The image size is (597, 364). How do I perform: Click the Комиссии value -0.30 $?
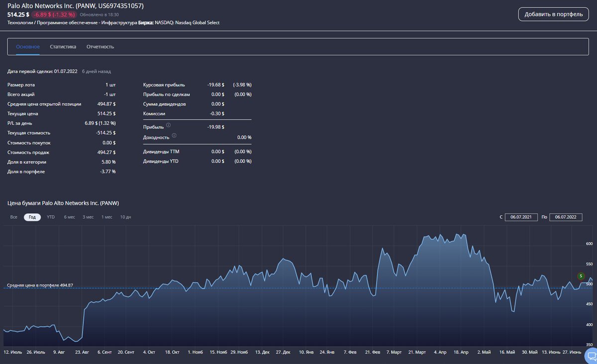click(217, 114)
